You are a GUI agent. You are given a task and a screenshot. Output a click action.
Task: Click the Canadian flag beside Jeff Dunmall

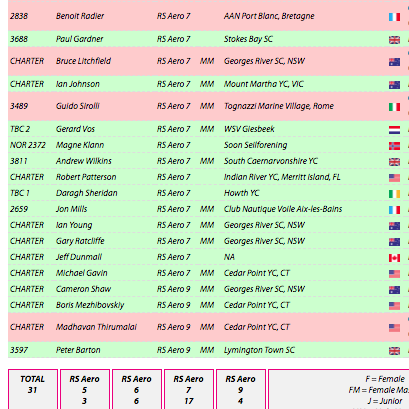point(394,258)
